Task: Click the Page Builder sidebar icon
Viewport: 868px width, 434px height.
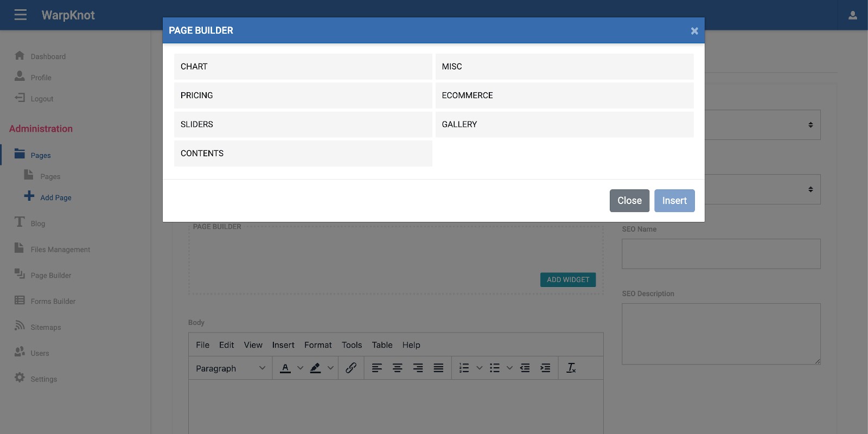Action: pos(20,273)
